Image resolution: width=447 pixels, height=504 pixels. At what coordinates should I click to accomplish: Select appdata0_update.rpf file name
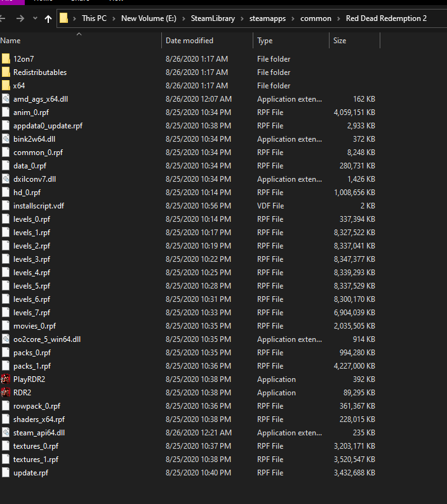click(x=48, y=126)
